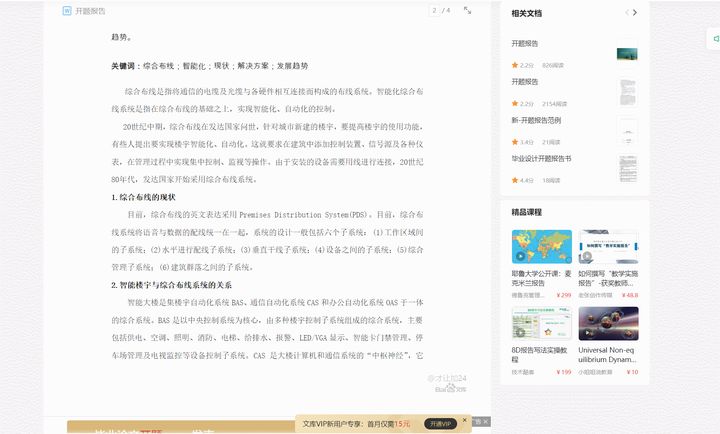Open course 8D报告写法实操教程
This screenshot has height=434, width=720.
coord(540,355)
